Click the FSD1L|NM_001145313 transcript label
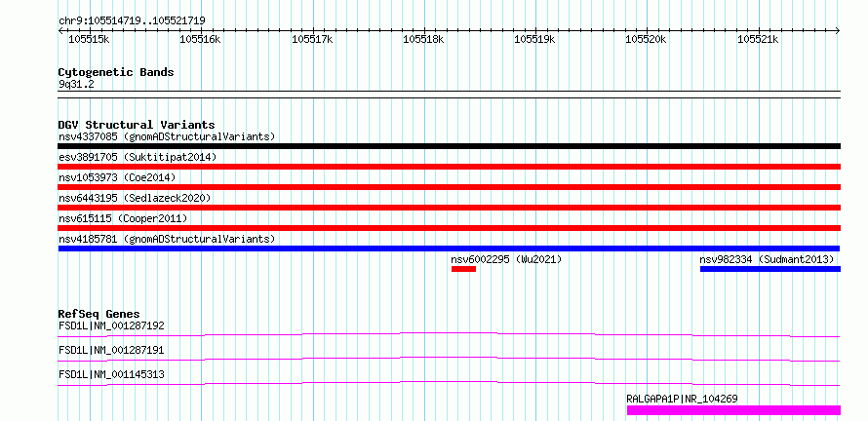This screenshot has height=421, width=868. (x=111, y=374)
